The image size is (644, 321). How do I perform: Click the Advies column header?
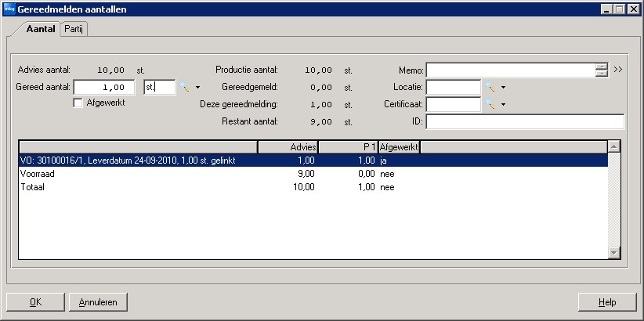(x=288, y=146)
